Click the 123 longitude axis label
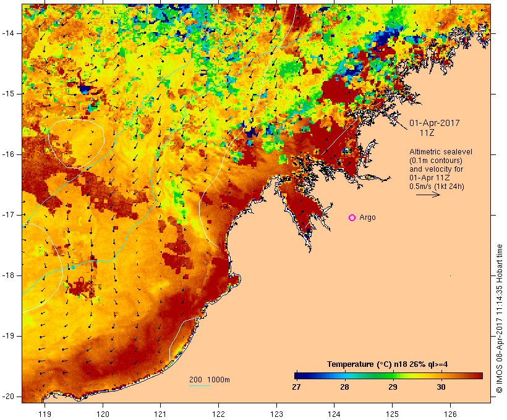This screenshot has width=507, height=420. (x=276, y=414)
